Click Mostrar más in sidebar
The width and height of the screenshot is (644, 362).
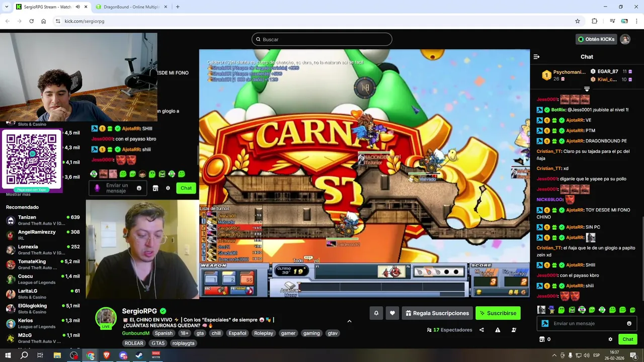pyautogui.click(x=18, y=195)
